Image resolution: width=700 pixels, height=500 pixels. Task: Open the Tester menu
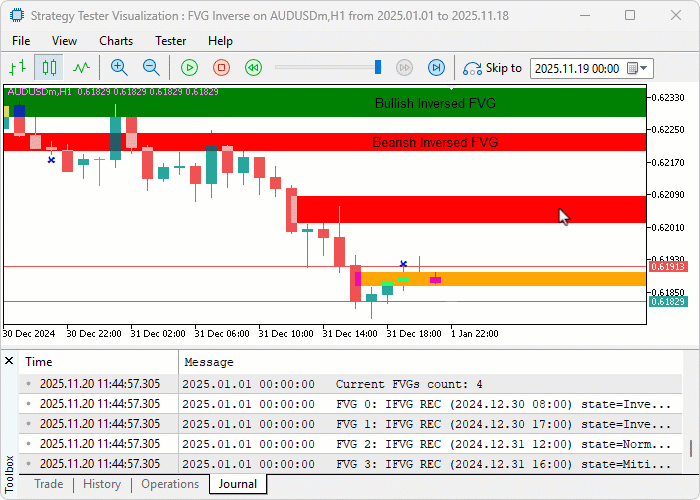171,41
